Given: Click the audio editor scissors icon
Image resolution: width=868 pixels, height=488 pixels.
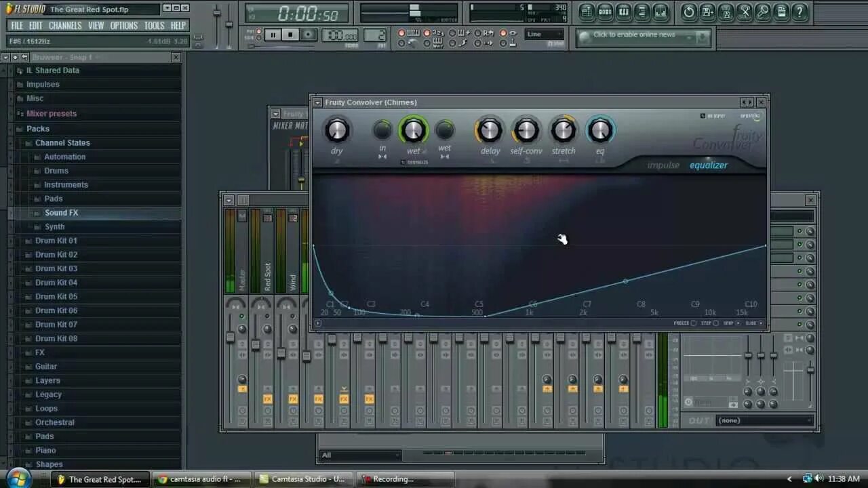Looking at the screenshot, I should coord(745,12).
